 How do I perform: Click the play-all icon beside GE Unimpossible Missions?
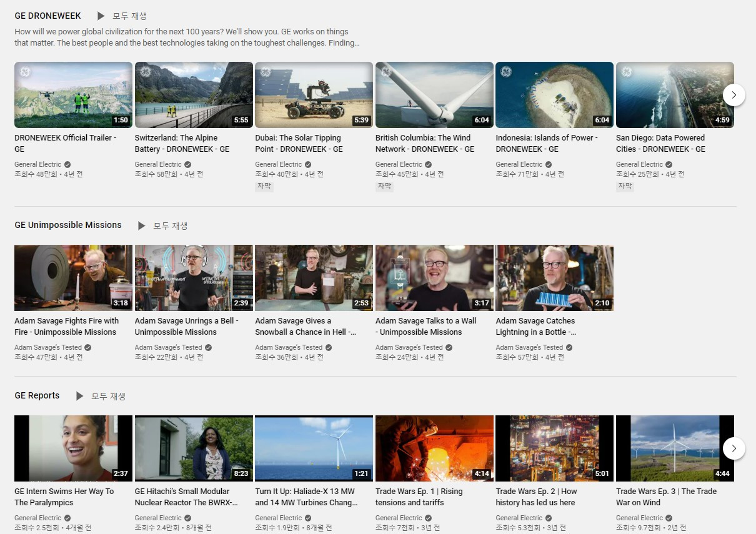coord(142,225)
